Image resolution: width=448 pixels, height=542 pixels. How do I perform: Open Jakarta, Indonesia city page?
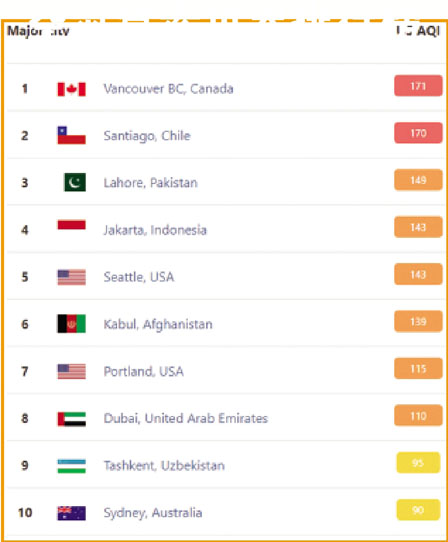pos(155,230)
